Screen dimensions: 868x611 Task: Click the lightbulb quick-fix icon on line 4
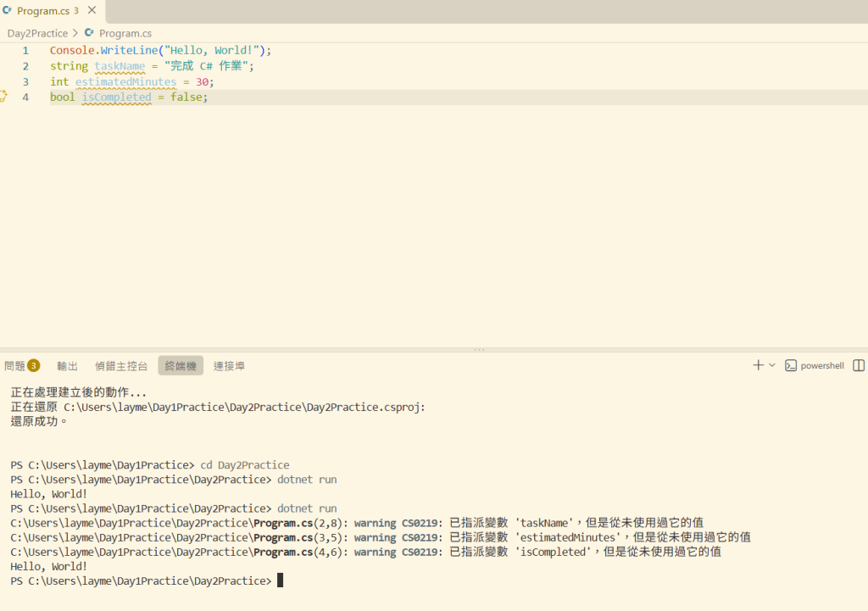pyautogui.click(x=3, y=97)
